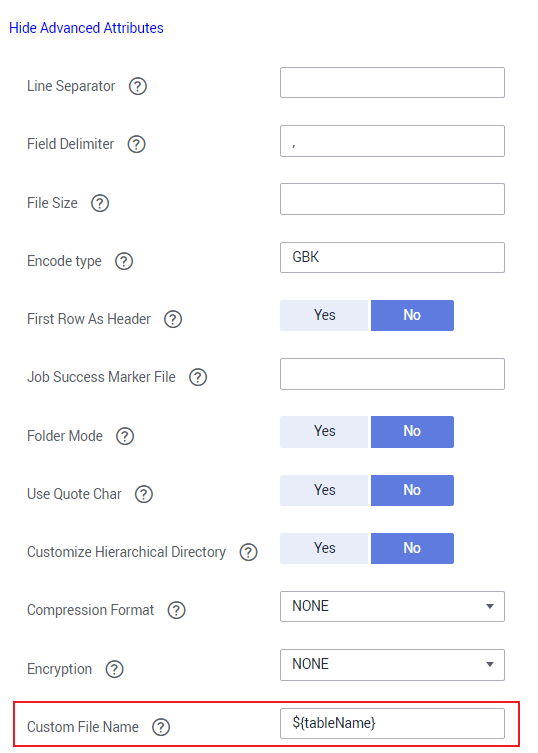Focus the Encode type GBK field
Viewport: 538px width, 753px height.
tap(392, 257)
